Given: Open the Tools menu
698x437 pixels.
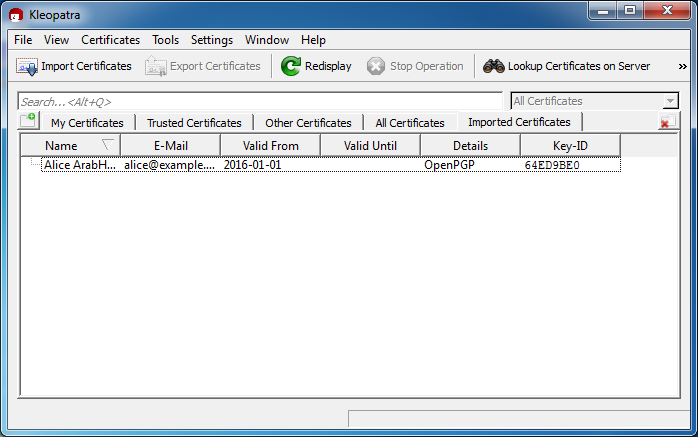Looking at the screenshot, I should (x=166, y=40).
